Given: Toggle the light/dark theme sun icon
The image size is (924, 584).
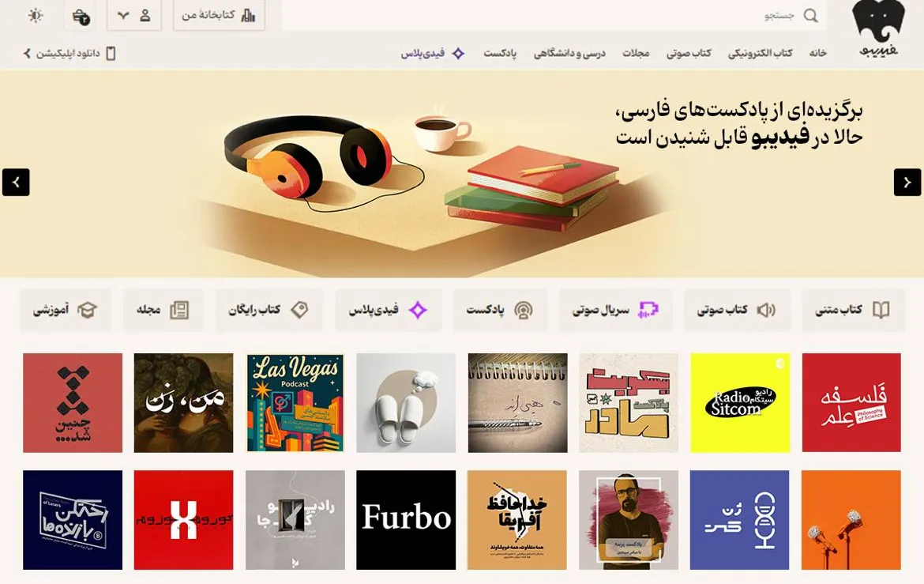Looking at the screenshot, I should click(x=36, y=15).
